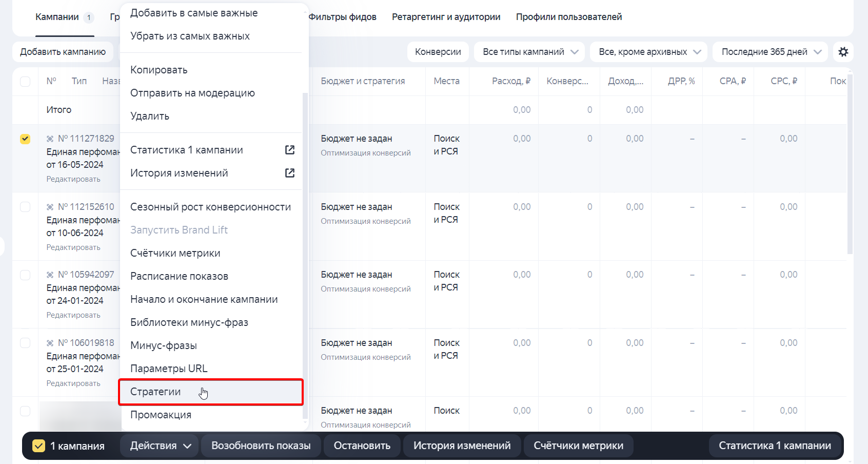Open table settings via the gear icon
The height and width of the screenshot is (464, 868).
(843, 51)
